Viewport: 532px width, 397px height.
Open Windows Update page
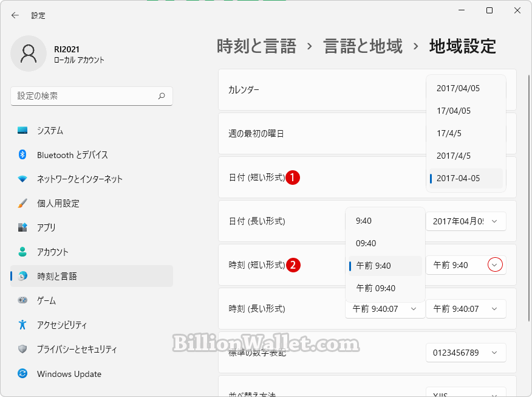(92, 373)
